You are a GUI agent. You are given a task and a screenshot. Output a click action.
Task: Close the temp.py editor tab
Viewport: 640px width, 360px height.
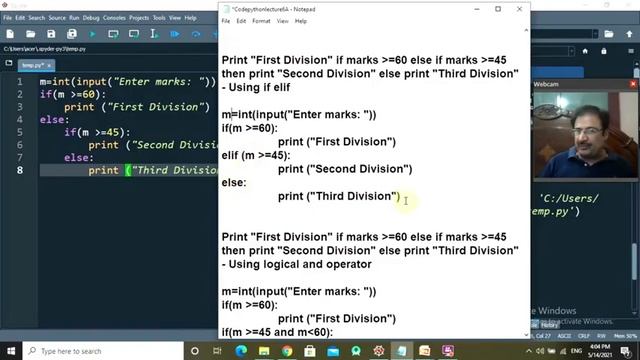click(49, 65)
